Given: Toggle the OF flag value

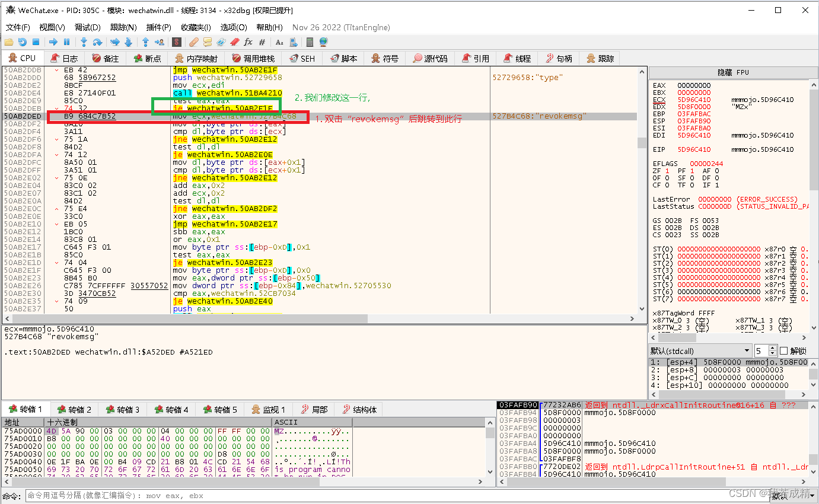Looking at the screenshot, I should (x=667, y=178).
